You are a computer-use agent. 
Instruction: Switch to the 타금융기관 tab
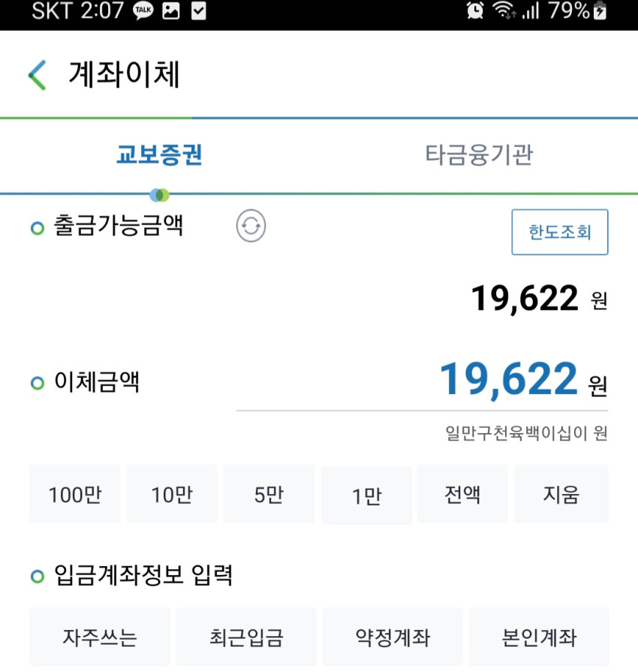(x=479, y=155)
